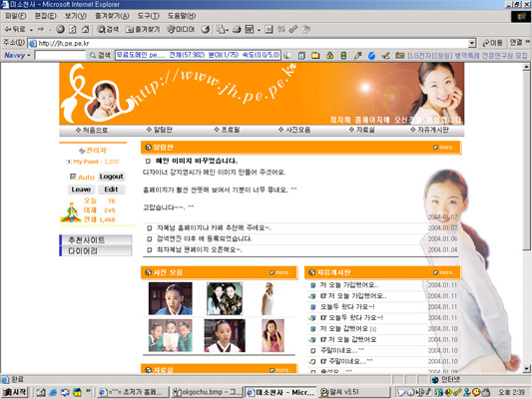Click the address bar URL field
Viewport: 532px width, 399px height.
coord(252,43)
